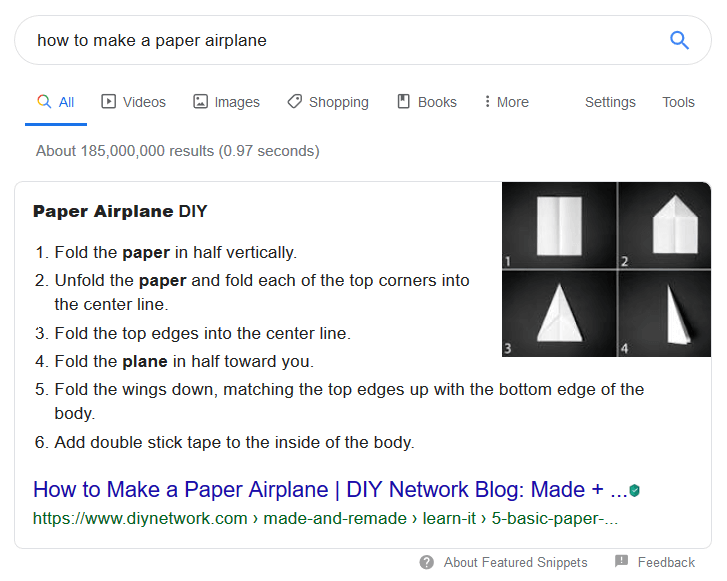Select the All results tab
Viewport: 727px width, 581px height.
coord(56,102)
